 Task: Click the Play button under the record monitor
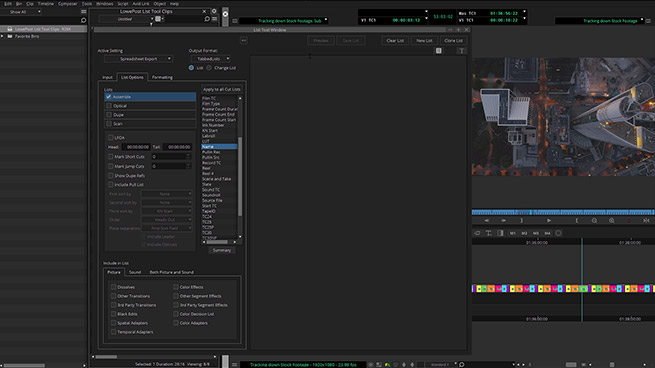549,220
